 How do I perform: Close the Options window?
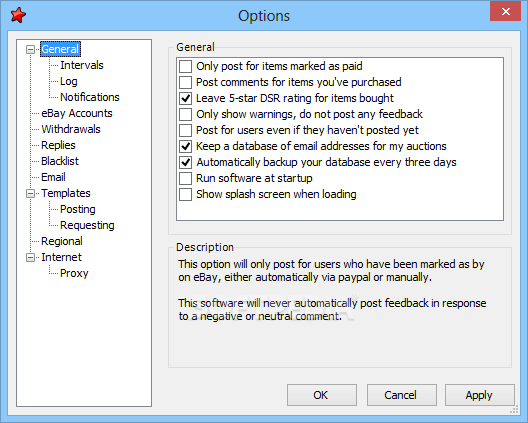point(505,11)
